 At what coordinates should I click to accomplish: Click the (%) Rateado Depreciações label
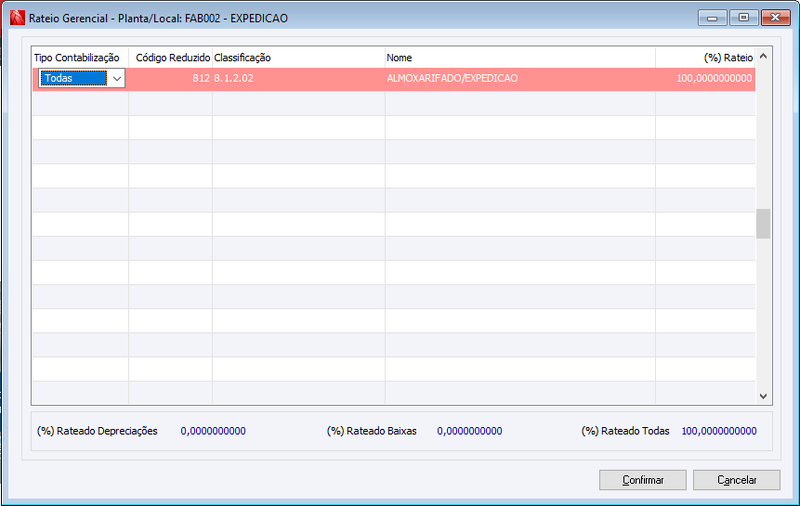97,431
